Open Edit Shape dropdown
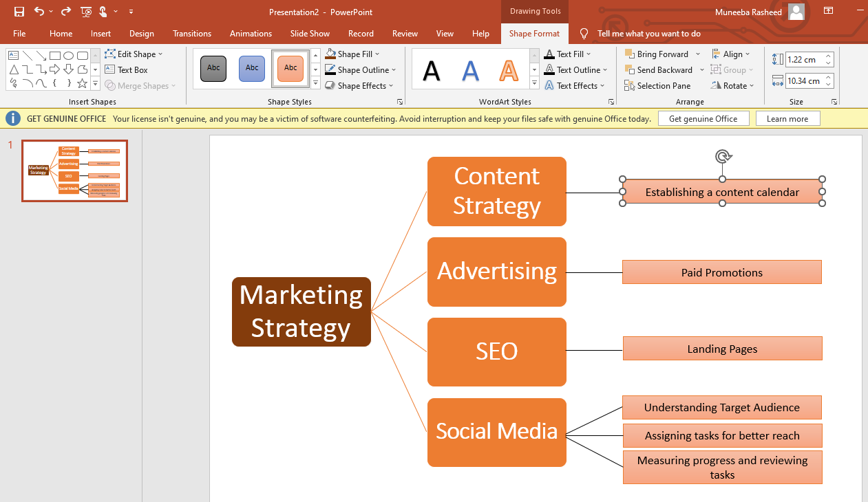Image resolution: width=868 pixels, height=502 pixels. [x=134, y=54]
